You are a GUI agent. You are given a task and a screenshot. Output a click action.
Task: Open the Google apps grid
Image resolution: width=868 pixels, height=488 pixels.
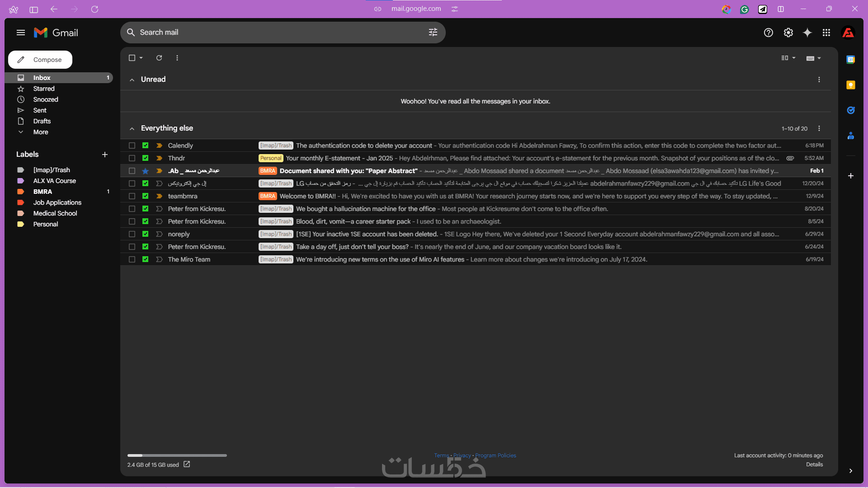pos(826,33)
